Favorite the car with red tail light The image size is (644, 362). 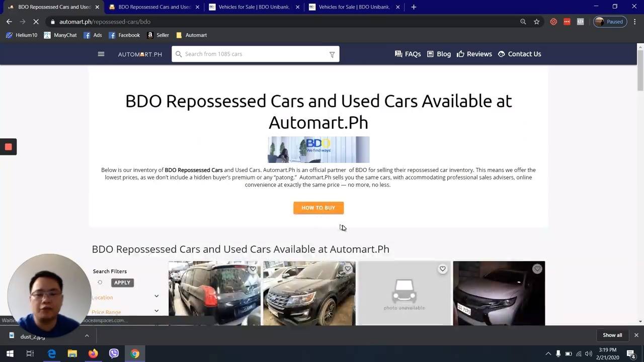(x=253, y=269)
